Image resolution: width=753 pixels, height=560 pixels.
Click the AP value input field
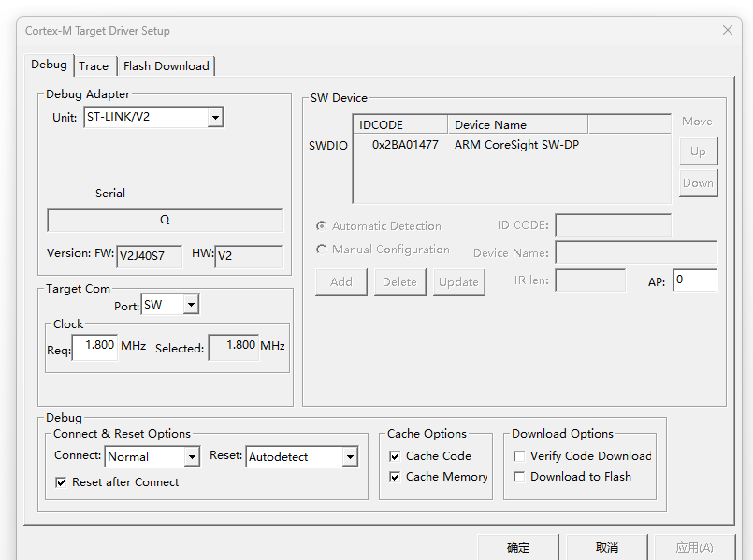(695, 280)
